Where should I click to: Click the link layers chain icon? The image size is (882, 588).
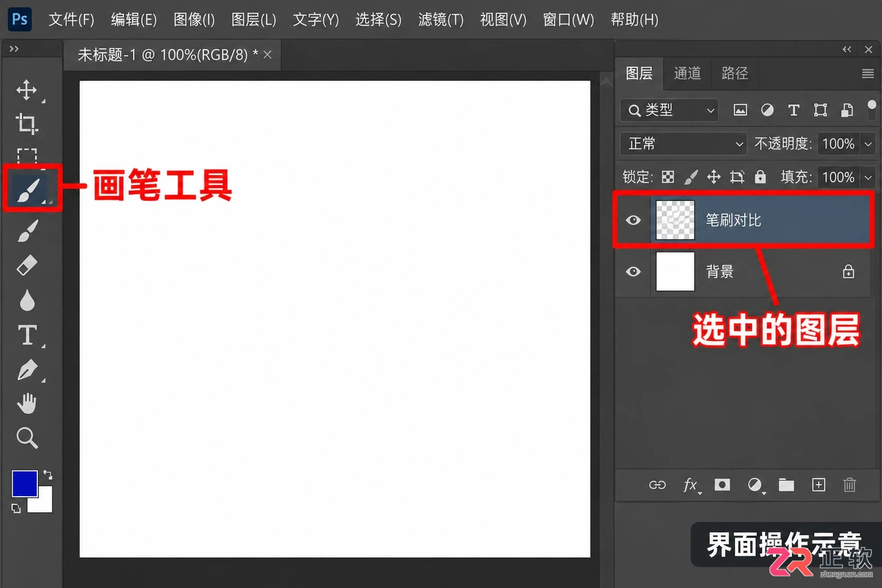[x=657, y=485]
